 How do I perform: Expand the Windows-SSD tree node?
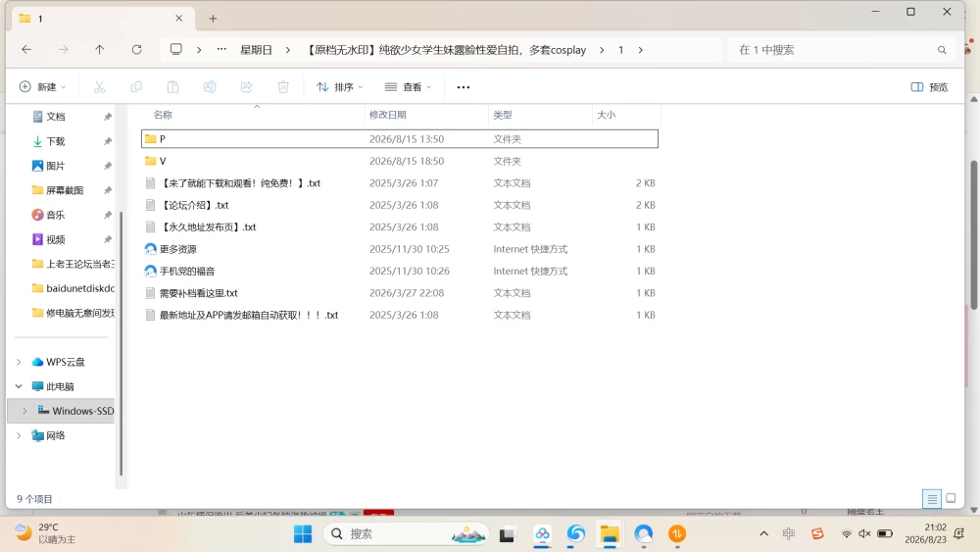click(25, 411)
